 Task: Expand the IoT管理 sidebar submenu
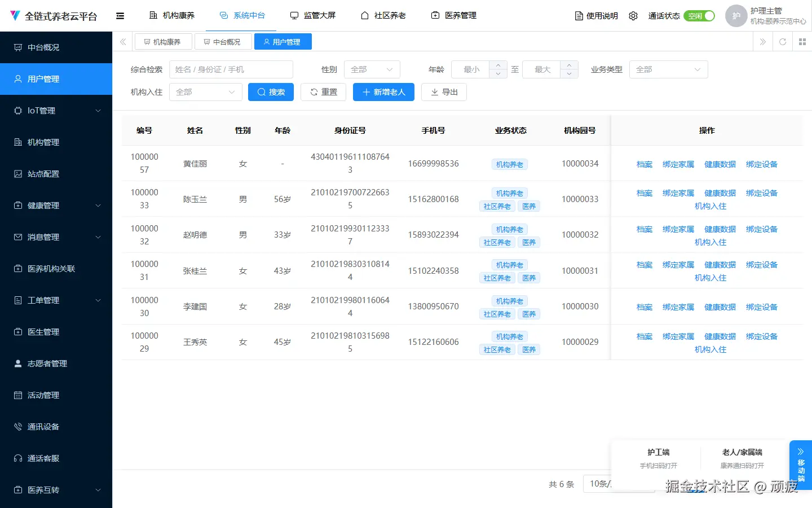pyautogui.click(x=56, y=111)
